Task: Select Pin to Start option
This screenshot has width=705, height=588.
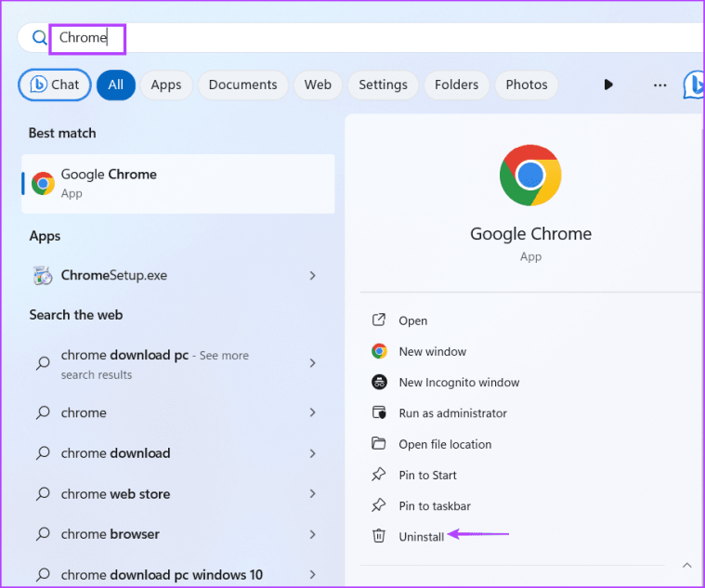Action: coord(427,475)
